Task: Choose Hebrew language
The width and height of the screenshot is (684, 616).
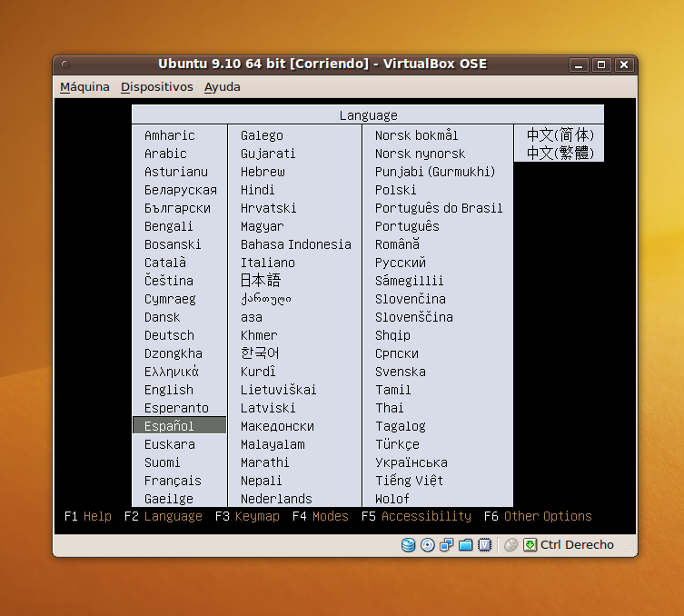Action: point(263,172)
